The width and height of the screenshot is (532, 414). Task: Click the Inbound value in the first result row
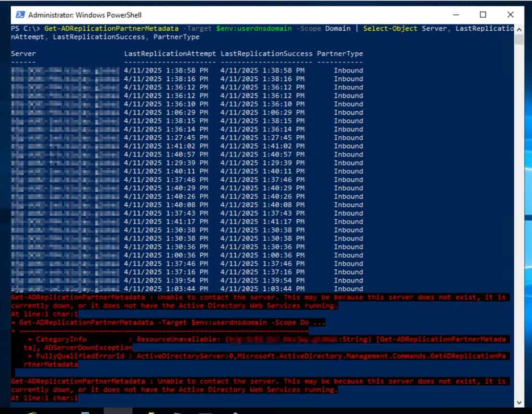[x=348, y=70]
